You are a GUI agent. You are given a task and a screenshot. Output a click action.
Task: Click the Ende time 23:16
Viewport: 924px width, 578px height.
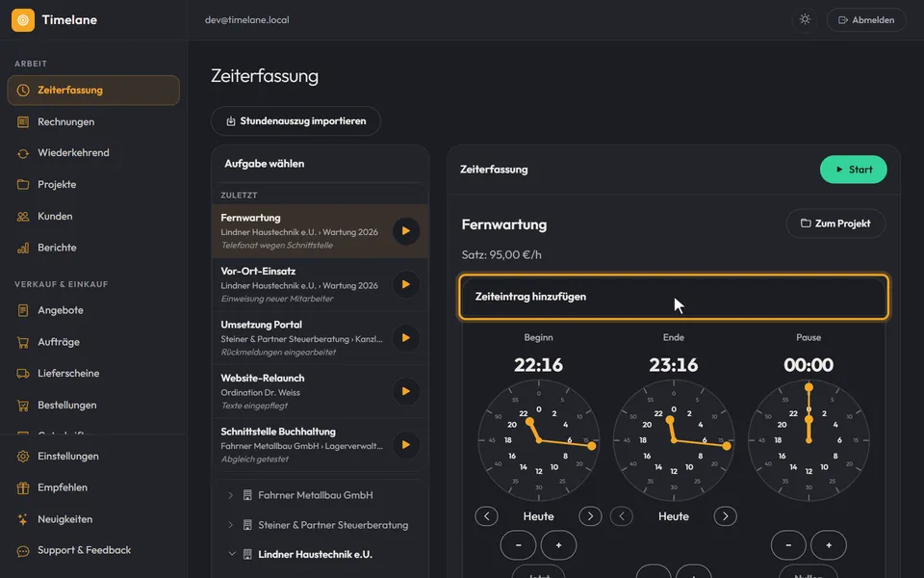click(x=674, y=365)
